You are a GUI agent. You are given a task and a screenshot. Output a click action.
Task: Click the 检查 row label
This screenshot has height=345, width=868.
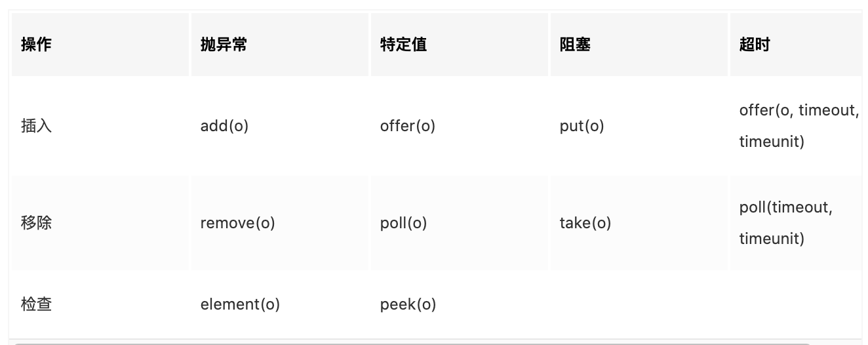coord(37,304)
